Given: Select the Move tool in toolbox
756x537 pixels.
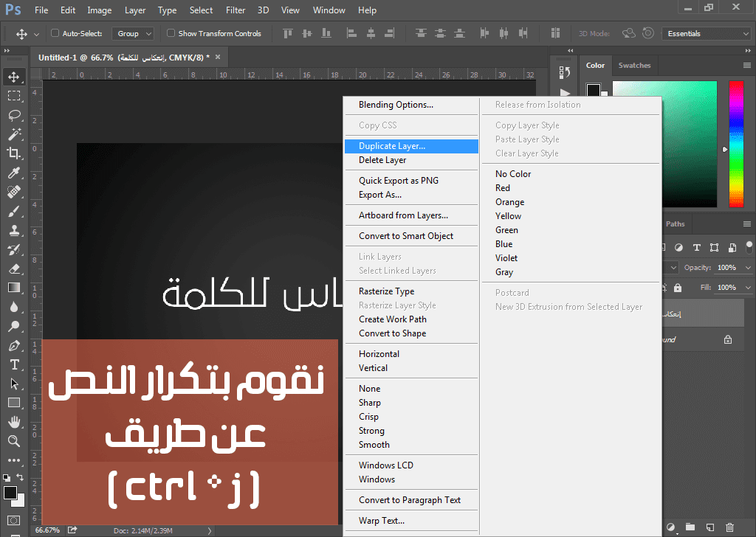Looking at the screenshot, I should pos(14,77).
